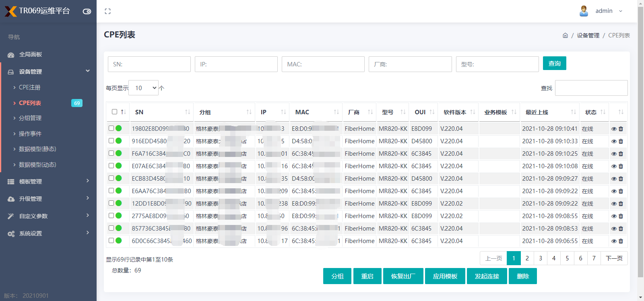Focus the IP search field
Viewport: 644px width, 301px height.
[236, 64]
